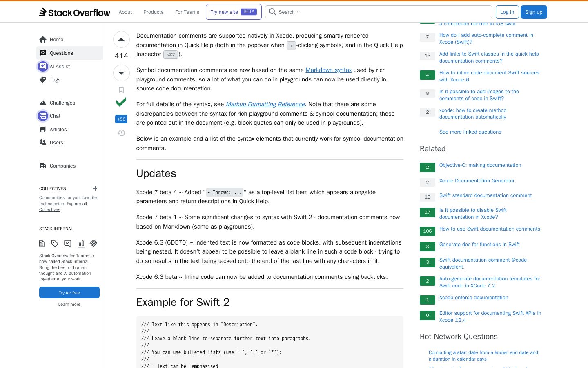
Task: Open 'Is it possible to disable Swift documentation' link
Action: click(x=473, y=213)
